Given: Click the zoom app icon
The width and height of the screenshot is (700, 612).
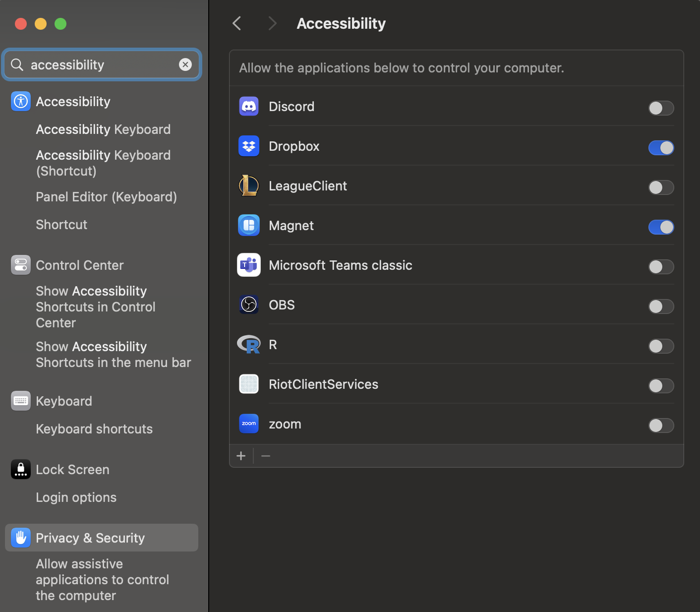Looking at the screenshot, I should pyautogui.click(x=249, y=424).
